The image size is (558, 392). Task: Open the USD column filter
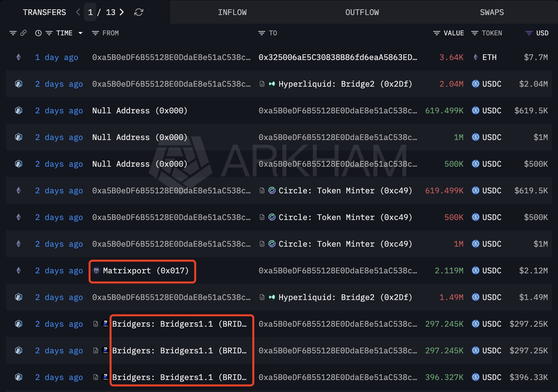coord(529,33)
